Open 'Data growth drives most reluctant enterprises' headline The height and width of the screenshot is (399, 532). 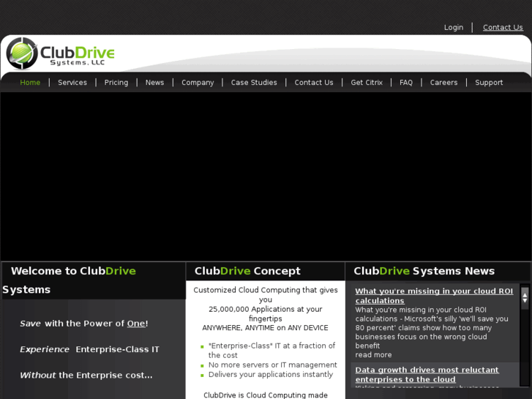click(427, 375)
